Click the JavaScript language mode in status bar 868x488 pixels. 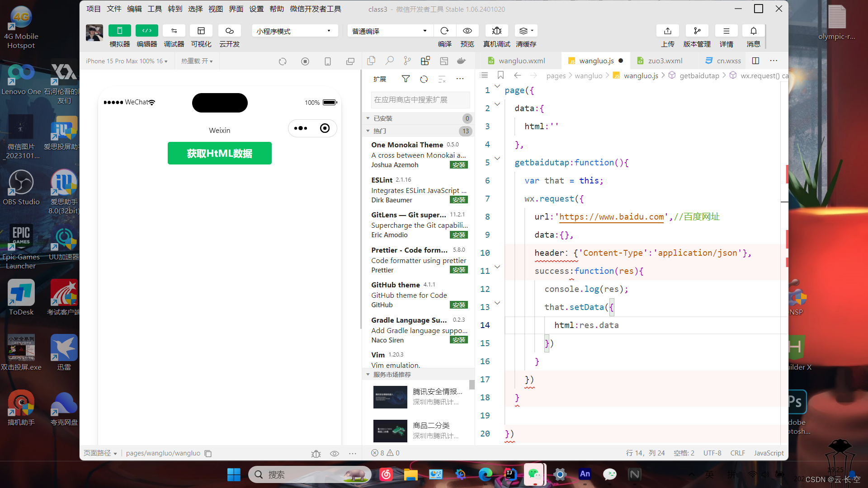click(x=769, y=453)
